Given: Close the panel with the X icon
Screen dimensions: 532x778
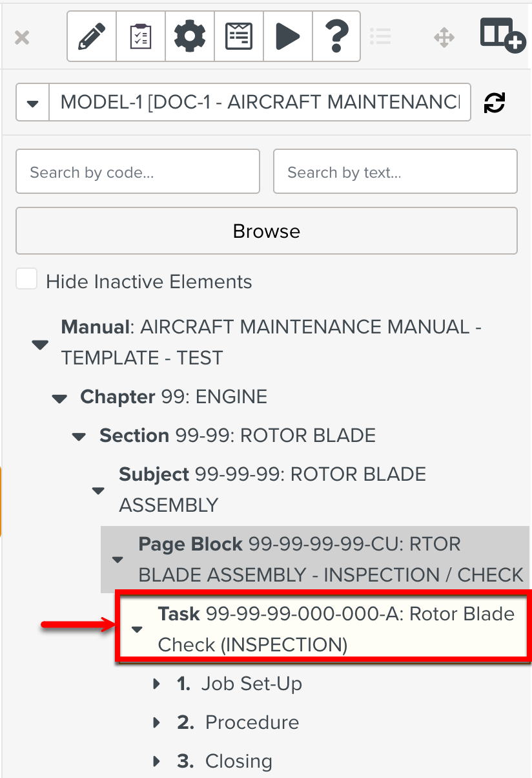Looking at the screenshot, I should coord(22,37).
